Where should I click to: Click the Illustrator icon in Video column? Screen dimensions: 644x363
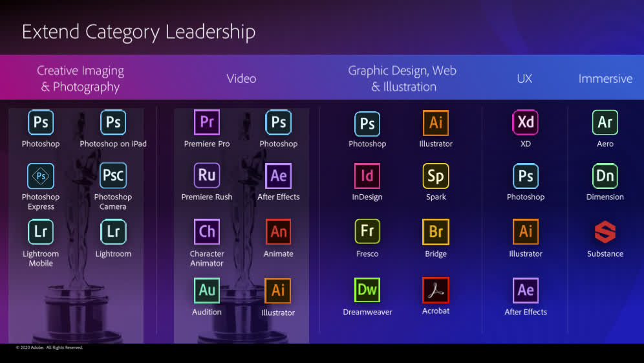click(x=278, y=291)
